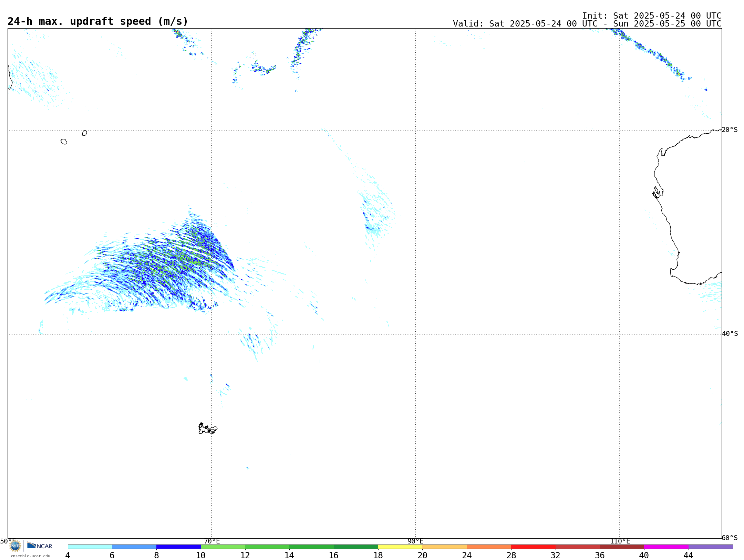
Task: Click the orange 24-28 color swatch
Action: (489, 547)
